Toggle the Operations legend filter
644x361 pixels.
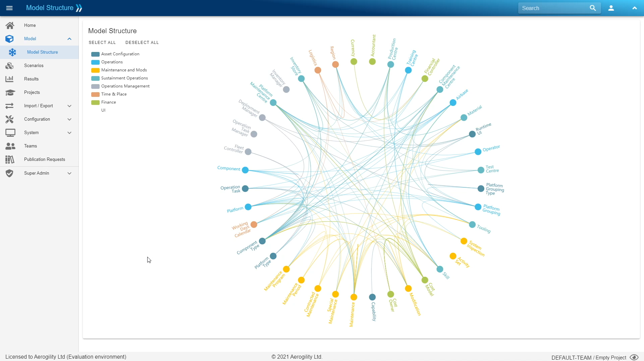tap(112, 62)
